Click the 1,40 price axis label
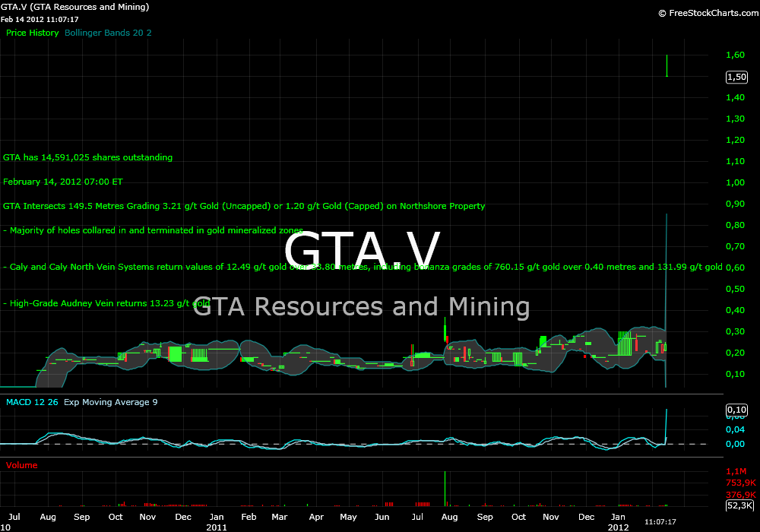760x532 pixels. coord(735,97)
